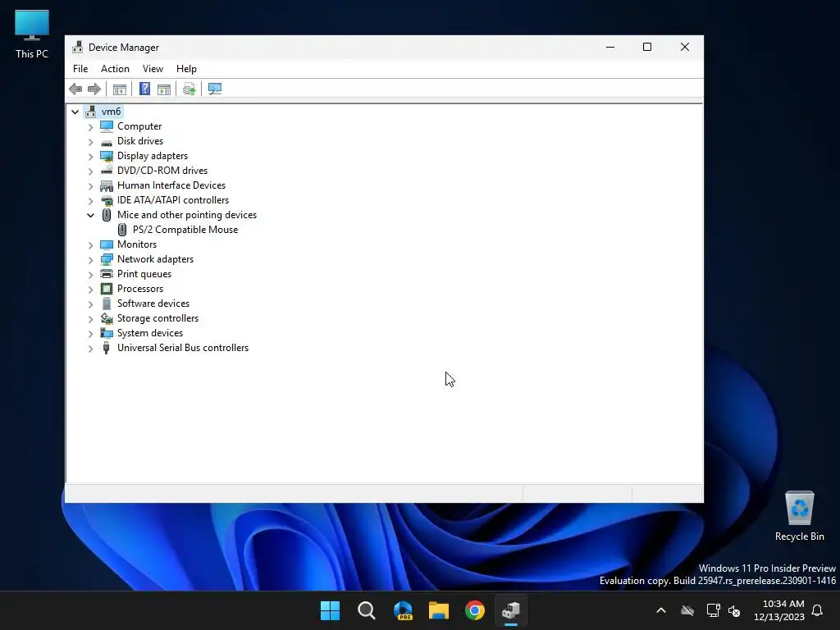This screenshot has height=630, width=840.
Task: Click the IDE ATA/ATAPI controllers icon
Action: point(107,200)
